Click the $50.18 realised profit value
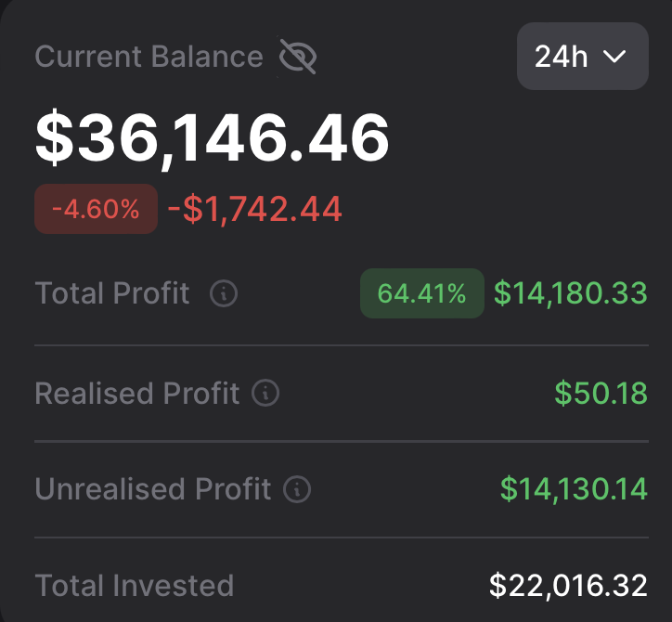 601,394
